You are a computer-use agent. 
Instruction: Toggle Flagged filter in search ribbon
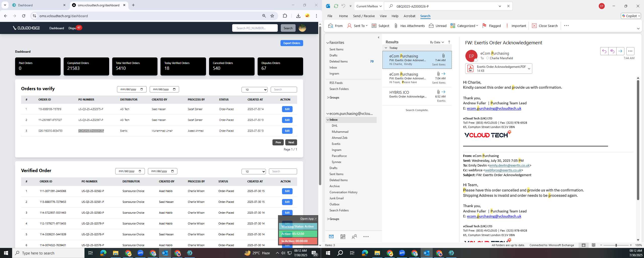[x=492, y=26]
